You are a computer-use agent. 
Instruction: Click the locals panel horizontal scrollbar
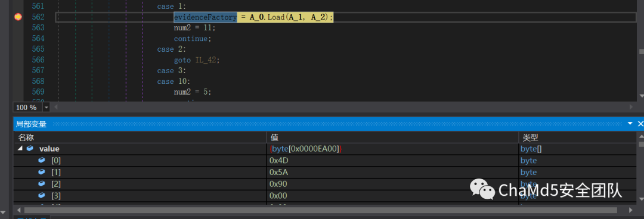tap(320, 210)
